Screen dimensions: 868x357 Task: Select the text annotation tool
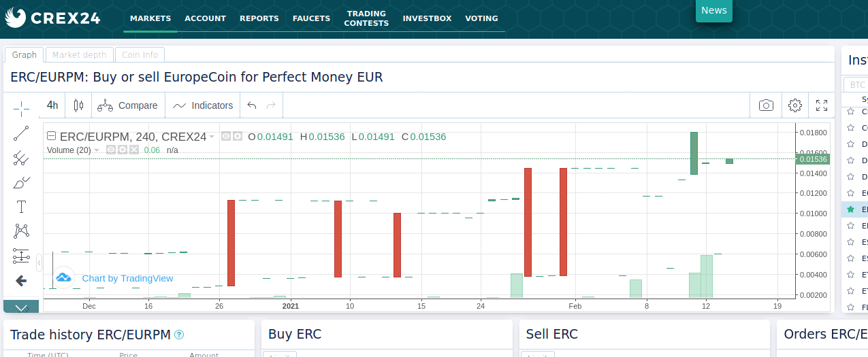(21, 207)
